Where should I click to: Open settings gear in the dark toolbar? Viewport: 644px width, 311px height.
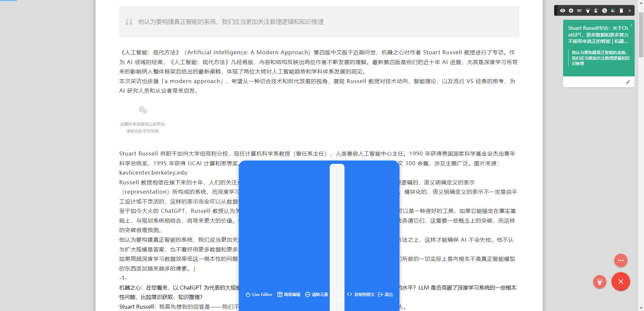tap(571, 11)
